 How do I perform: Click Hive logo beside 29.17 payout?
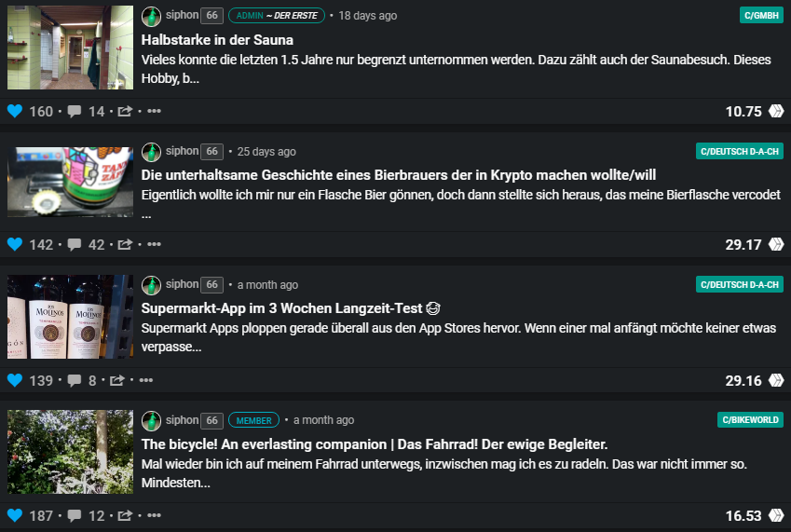tap(776, 244)
